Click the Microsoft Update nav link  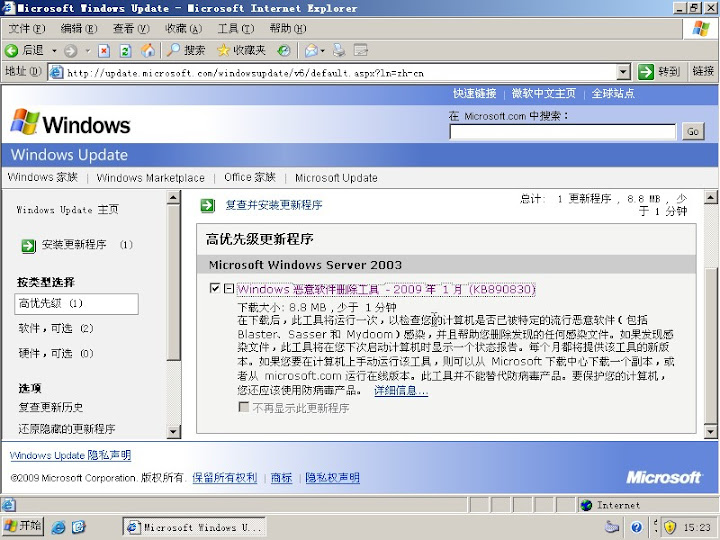coord(336,178)
